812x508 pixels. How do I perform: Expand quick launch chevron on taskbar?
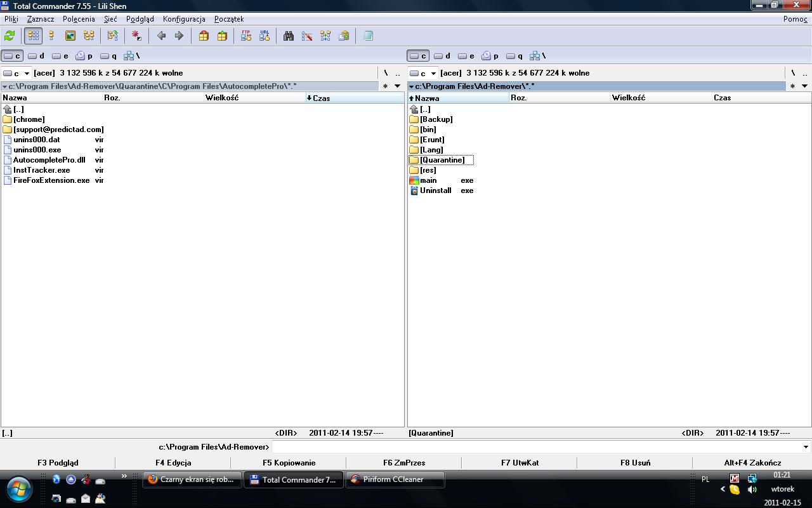(124, 476)
